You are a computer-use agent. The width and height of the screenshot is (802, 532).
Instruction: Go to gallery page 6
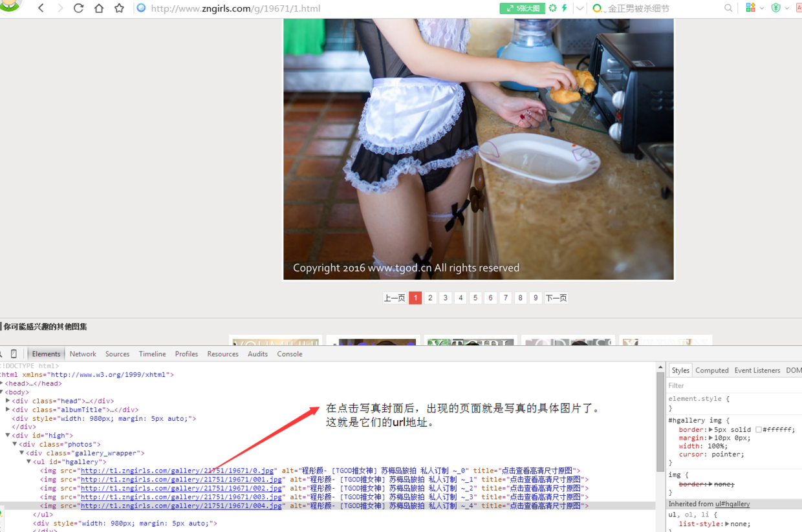[x=490, y=298]
